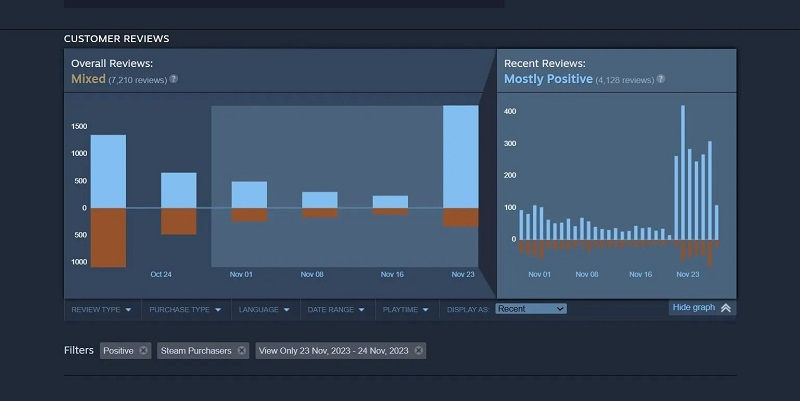Open the Display As Recent combo box
The width and height of the screenshot is (800, 401).
531,309
